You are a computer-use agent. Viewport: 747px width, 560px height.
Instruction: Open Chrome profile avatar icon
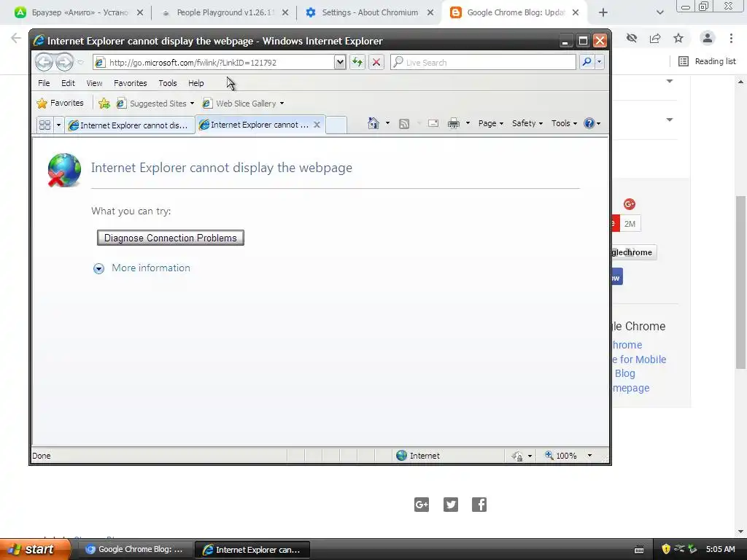point(708,38)
